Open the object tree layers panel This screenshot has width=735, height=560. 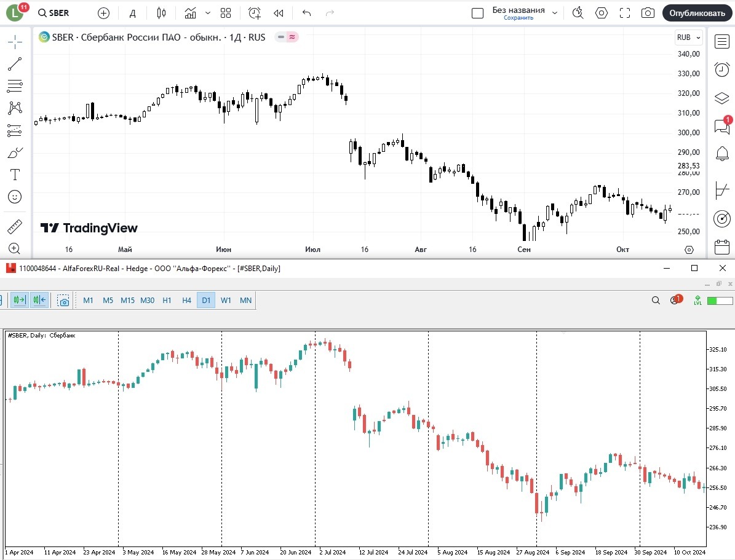tap(722, 98)
